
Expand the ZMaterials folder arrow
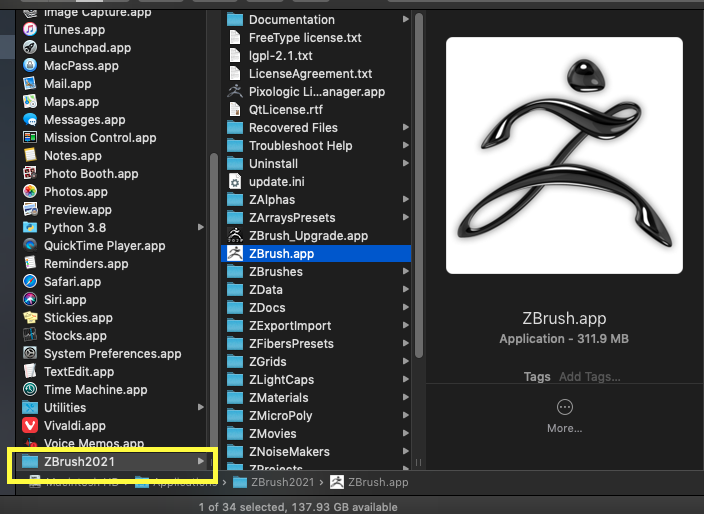405,397
